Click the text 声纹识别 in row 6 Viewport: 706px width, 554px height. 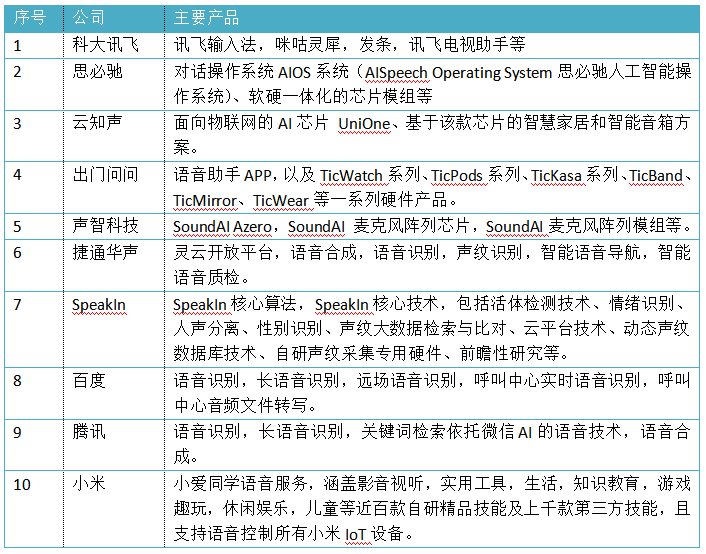coord(489,252)
